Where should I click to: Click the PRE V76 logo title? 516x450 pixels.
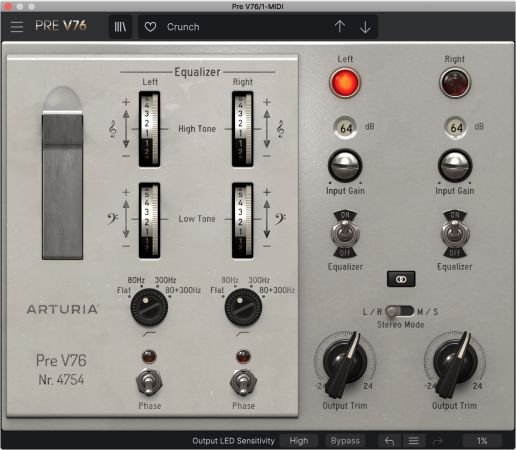(x=61, y=26)
